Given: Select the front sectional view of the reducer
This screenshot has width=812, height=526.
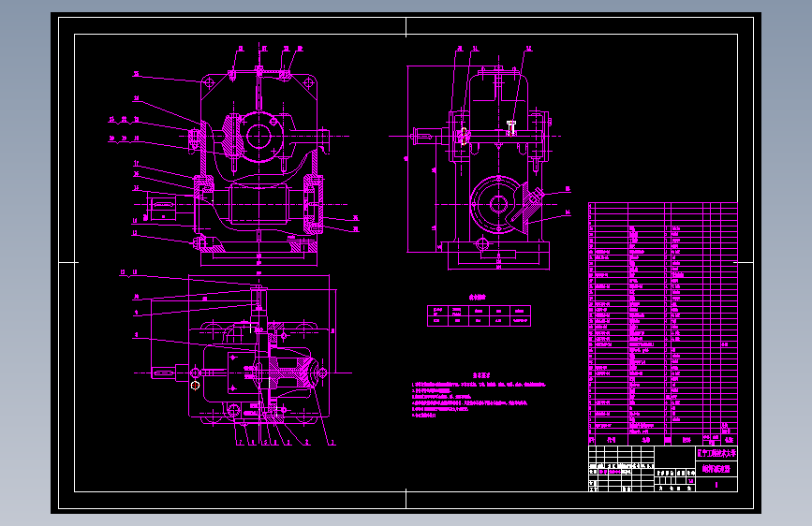Looking at the screenshot, I should 233,155.
